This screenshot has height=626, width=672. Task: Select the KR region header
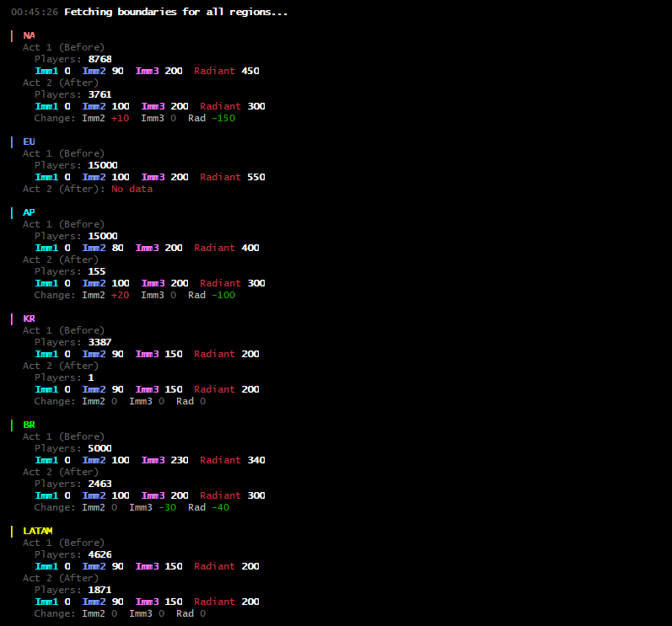tap(30, 318)
